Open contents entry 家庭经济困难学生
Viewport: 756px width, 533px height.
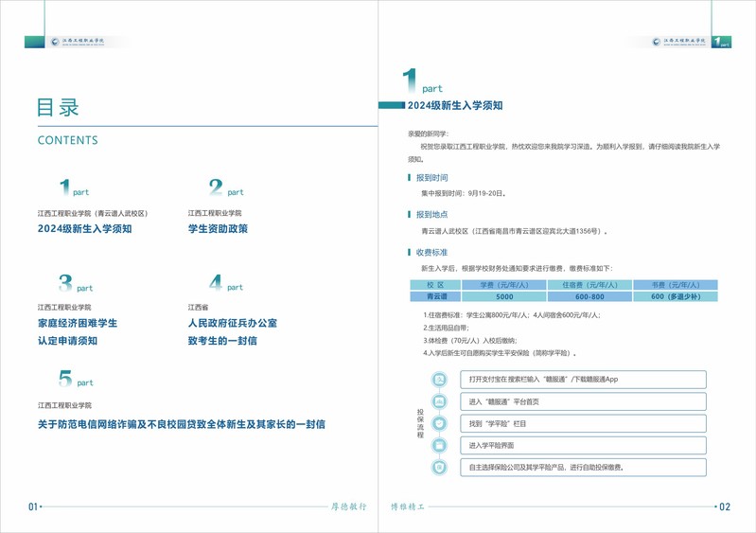78,323
